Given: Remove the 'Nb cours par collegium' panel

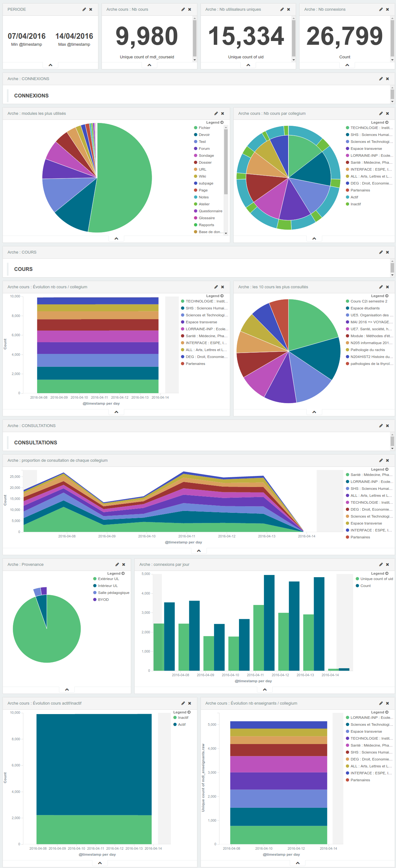Looking at the screenshot, I should click(387, 114).
